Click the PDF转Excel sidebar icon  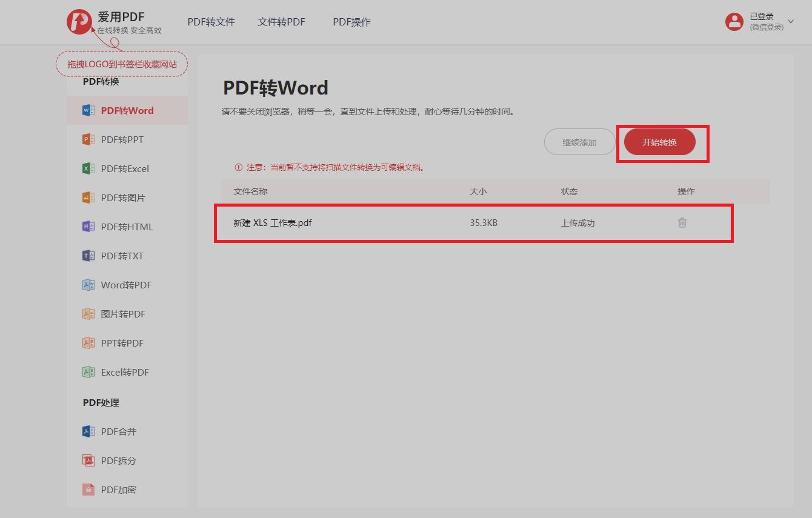point(88,168)
